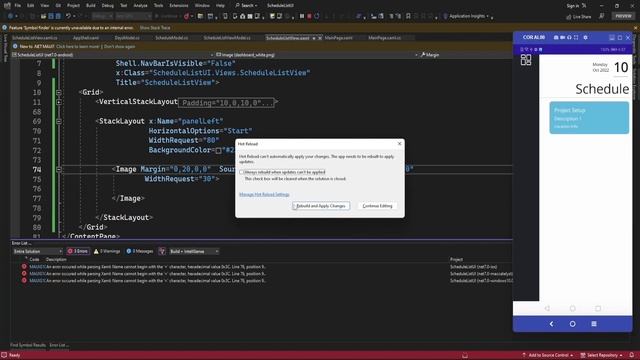The image size is (640, 360).
Task: Click the emulator headphones audio icon
Action: coord(569,37)
